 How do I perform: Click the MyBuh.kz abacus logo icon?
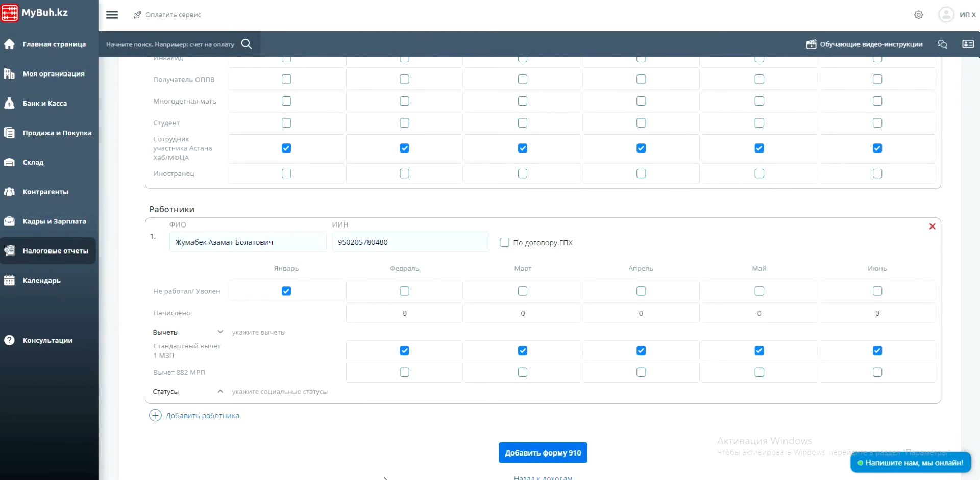coord(10,13)
